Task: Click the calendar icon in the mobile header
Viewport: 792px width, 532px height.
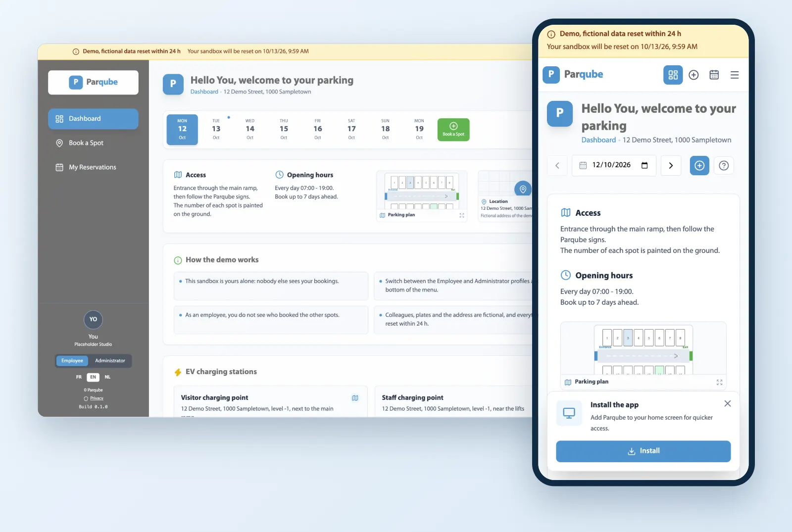Action: click(714, 75)
